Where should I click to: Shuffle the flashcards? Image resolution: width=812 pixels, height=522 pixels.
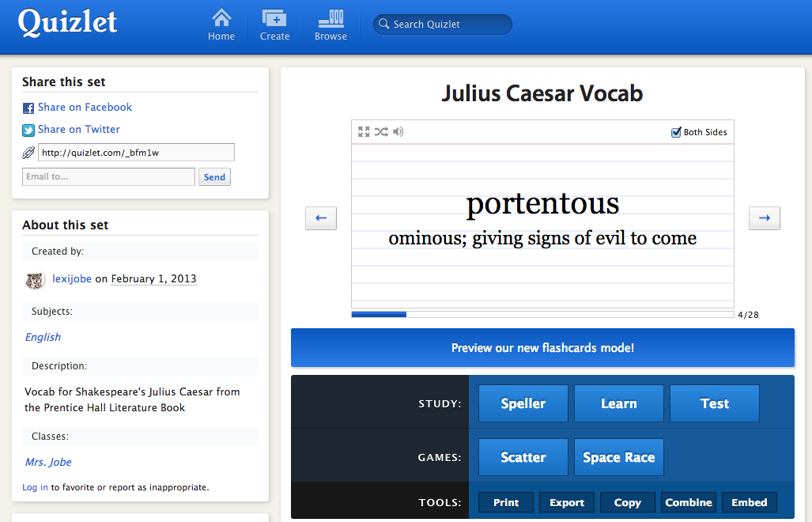pos(381,131)
